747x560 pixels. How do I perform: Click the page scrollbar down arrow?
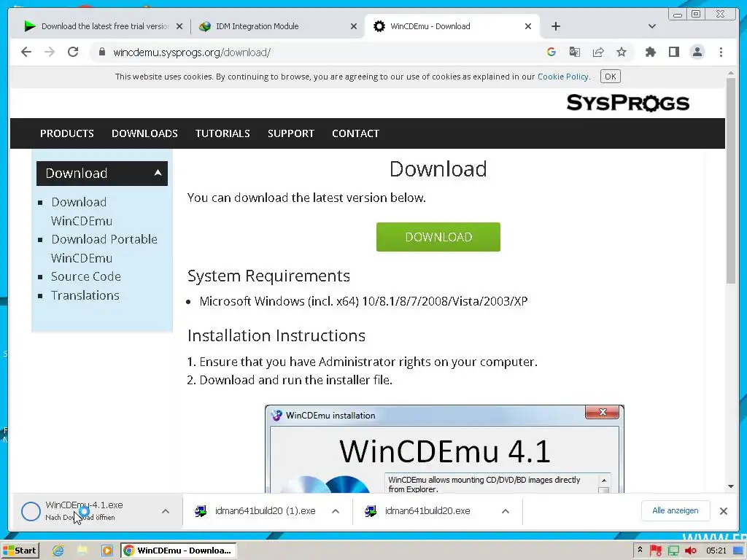click(x=731, y=486)
